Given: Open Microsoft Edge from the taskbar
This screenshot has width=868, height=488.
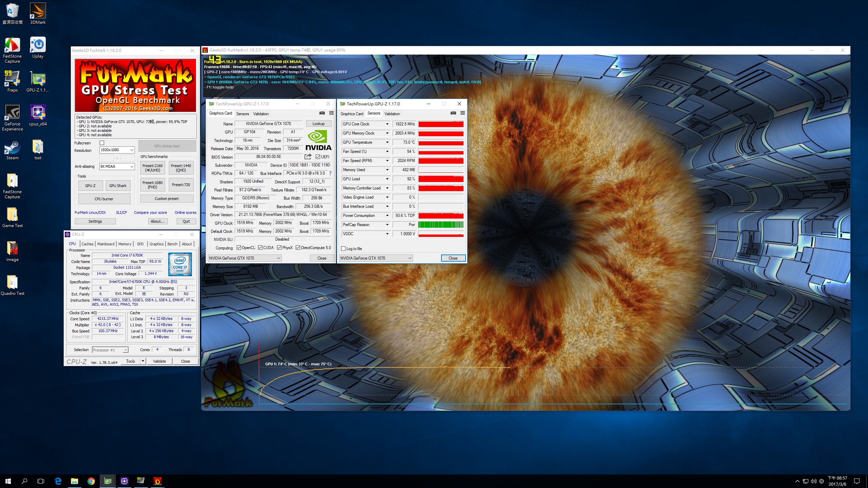Looking at the screenshot, I should [58, 481].
